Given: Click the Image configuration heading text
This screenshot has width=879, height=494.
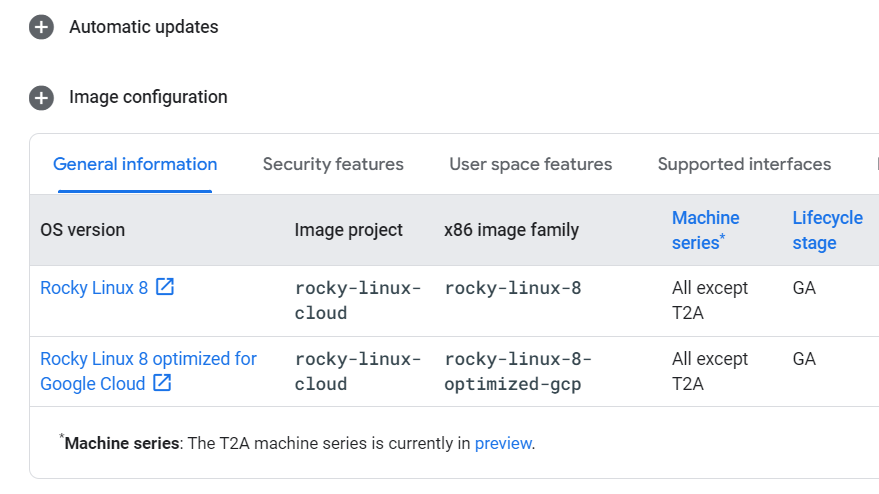Looking at the screenshot, I should click(x=148, y=97).
